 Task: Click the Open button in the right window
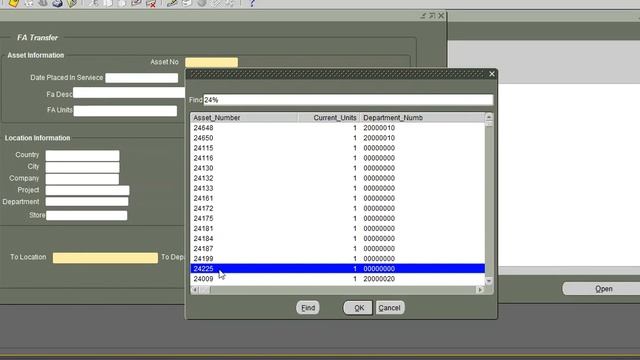(x=603, y=289)
